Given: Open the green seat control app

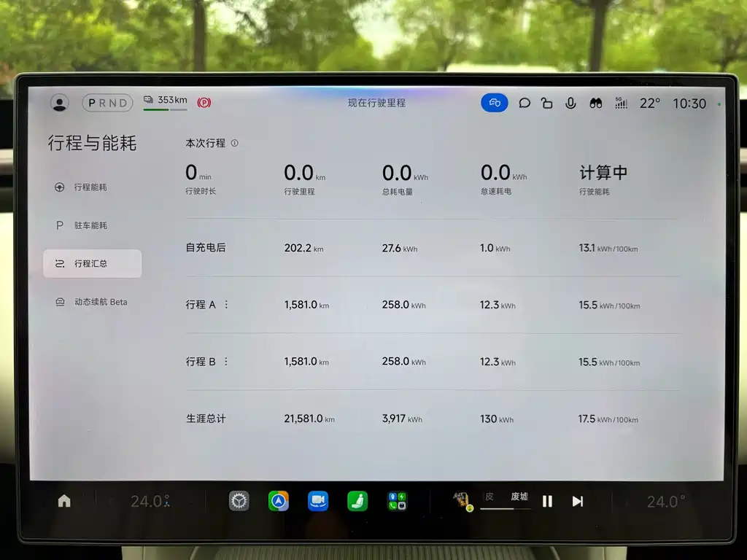Looking at the screenshot, I should (x=357, y=501).
